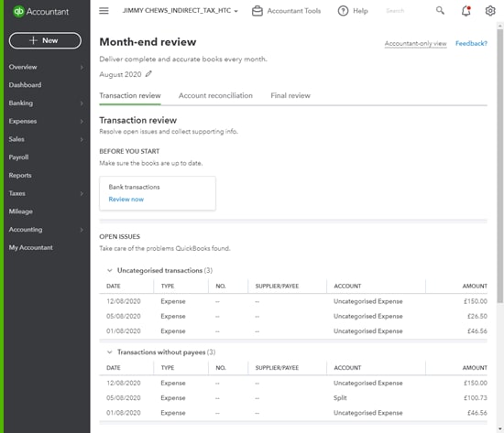Click the Accountant Tools label
Screen dimensions: 504x433
(294, 11)
